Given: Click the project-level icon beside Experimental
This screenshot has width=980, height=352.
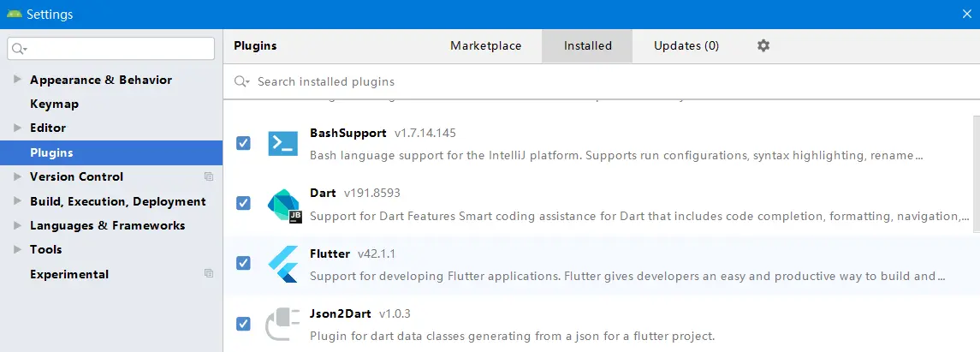Looking at the screenshot, I should (x=209, y=274).
